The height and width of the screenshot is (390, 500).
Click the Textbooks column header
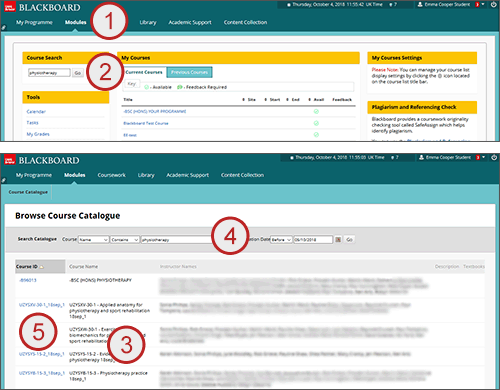click(x=474, y=267)
